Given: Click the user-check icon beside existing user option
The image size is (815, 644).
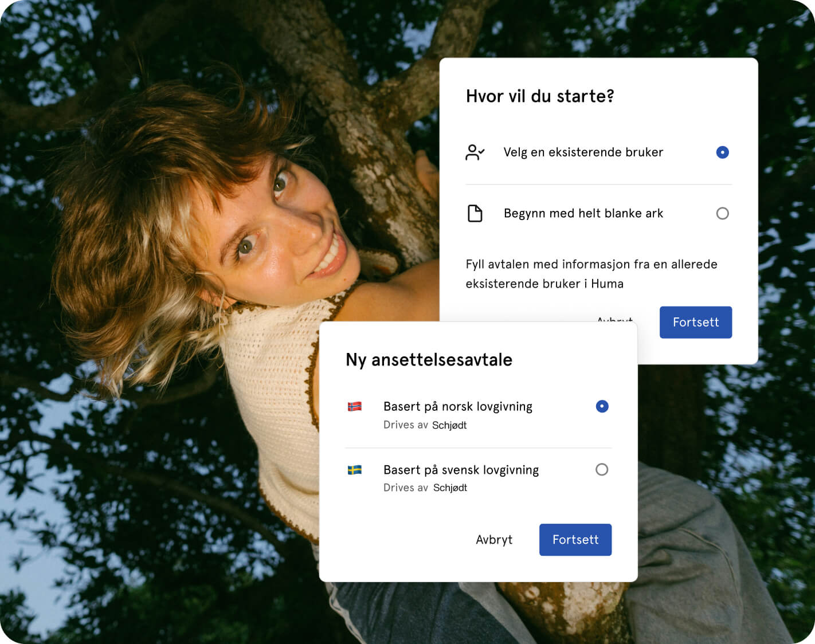Looking at the screenshot, I should [475, 152].
